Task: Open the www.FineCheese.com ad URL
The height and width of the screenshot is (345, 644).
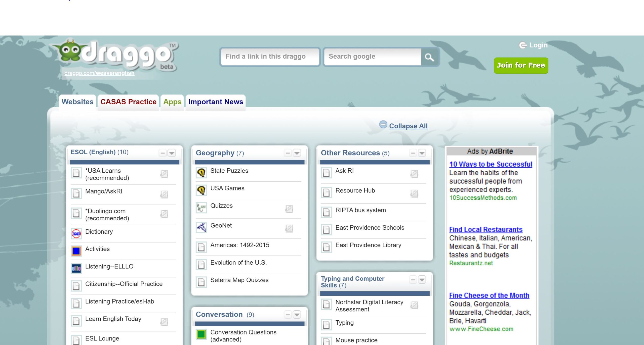Action: tap(481, 329)
